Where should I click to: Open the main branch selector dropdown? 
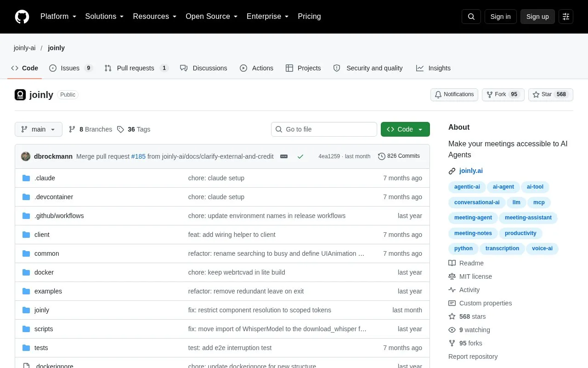[x=39, y=129]
